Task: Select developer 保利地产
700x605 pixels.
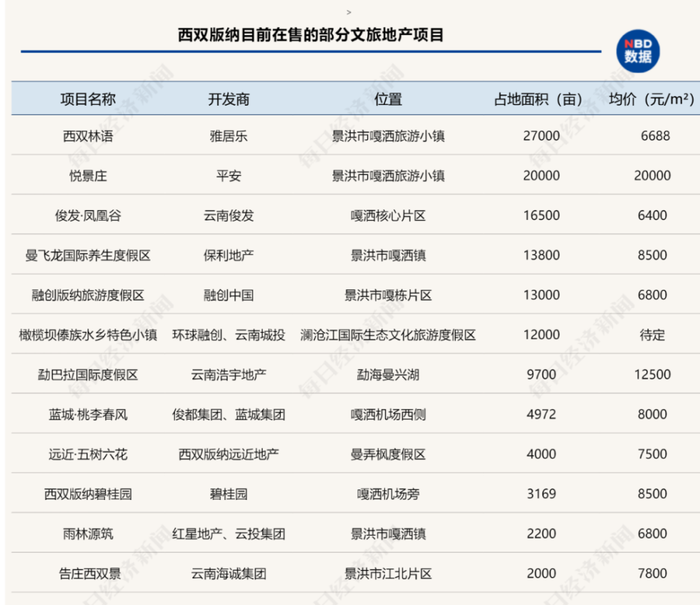Action: [229, 256]
